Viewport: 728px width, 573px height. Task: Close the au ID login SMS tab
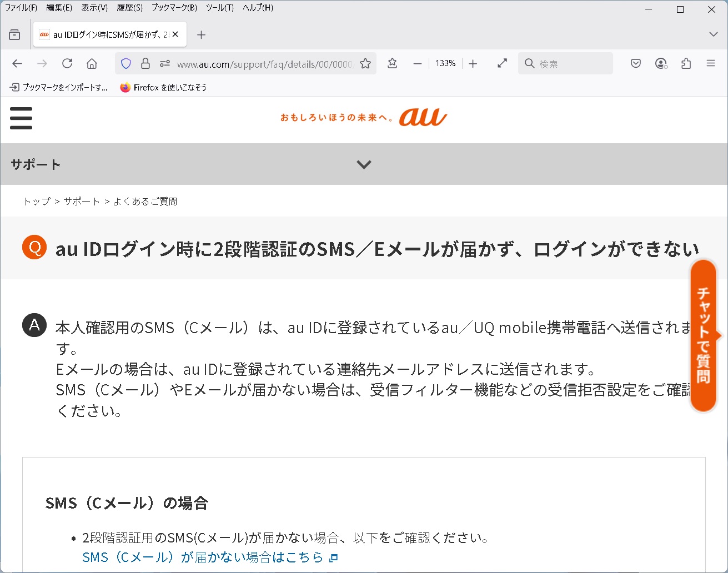pos(175,34)
